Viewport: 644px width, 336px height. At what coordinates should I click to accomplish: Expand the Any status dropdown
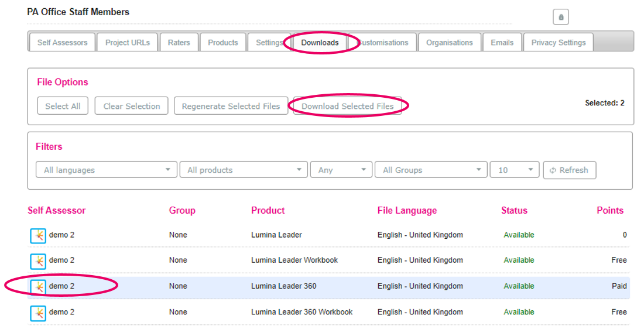click(341, 170)
